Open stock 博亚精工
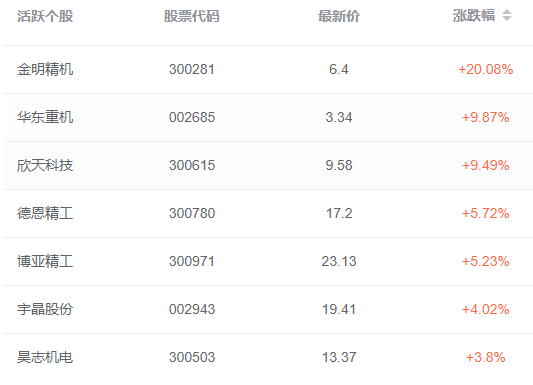The width and height of the screenshot is (533, 385). (45, 261)
